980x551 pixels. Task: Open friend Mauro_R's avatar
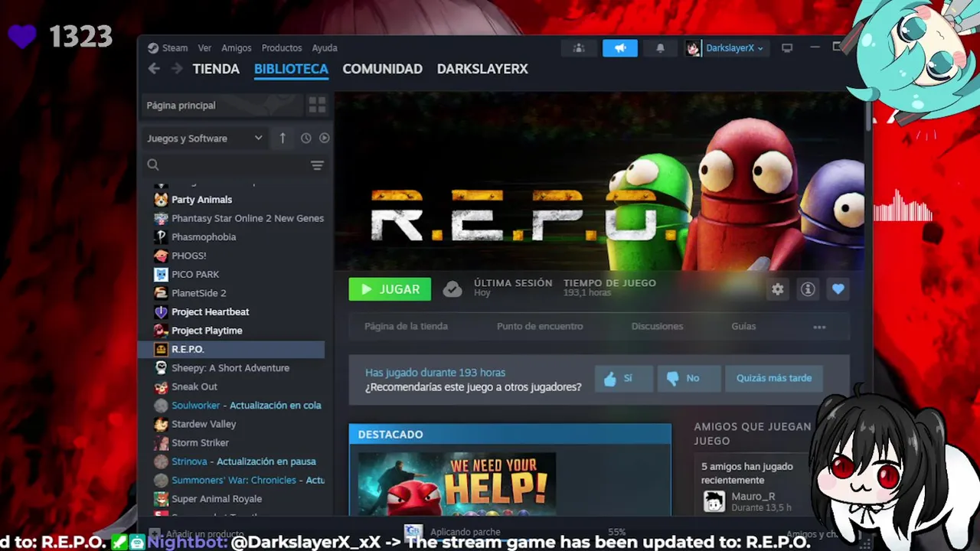pos(714,502)
